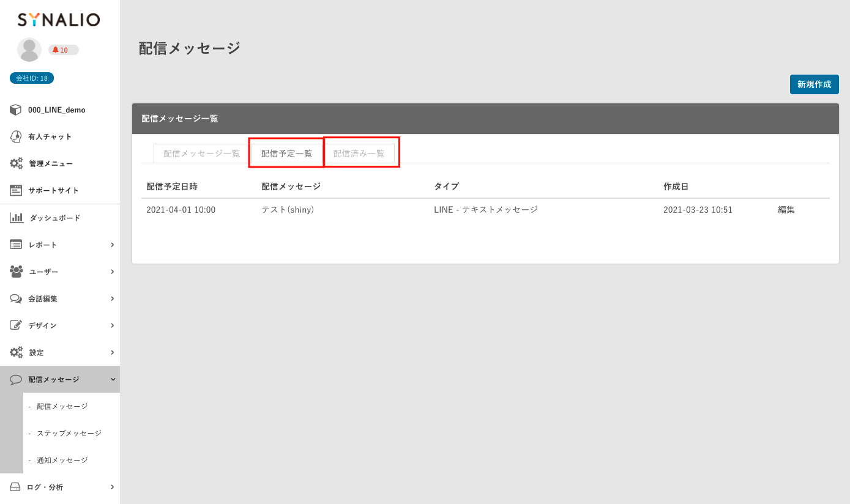
Task: Click the user avatar profile icon
Action: pyautogui.click(x=29, y=50)
